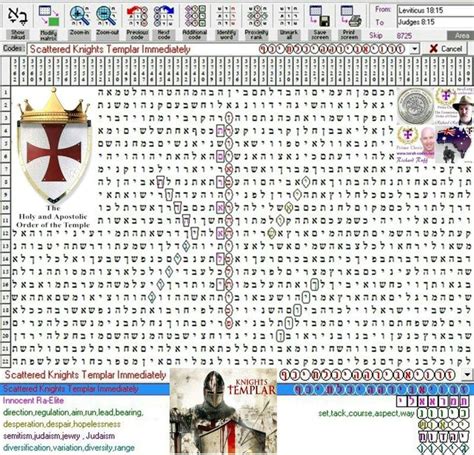Screen dimensions: 474x455
Task: Select the semitism,judaism,jewry row
Action: [59, 436]
